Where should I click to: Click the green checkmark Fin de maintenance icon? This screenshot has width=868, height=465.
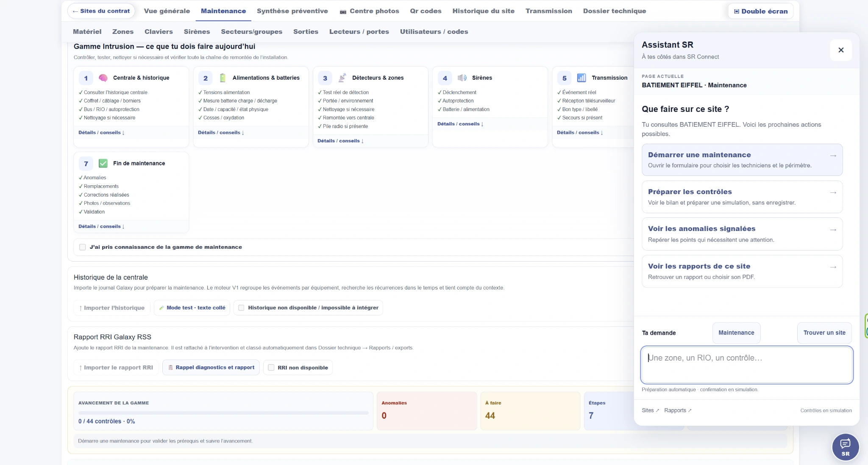[x=103, y=164]
